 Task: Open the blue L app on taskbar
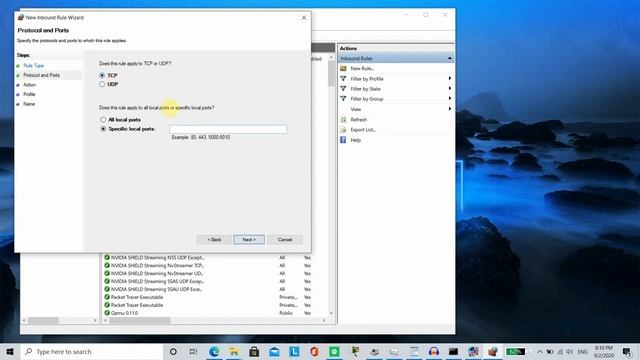294,351
